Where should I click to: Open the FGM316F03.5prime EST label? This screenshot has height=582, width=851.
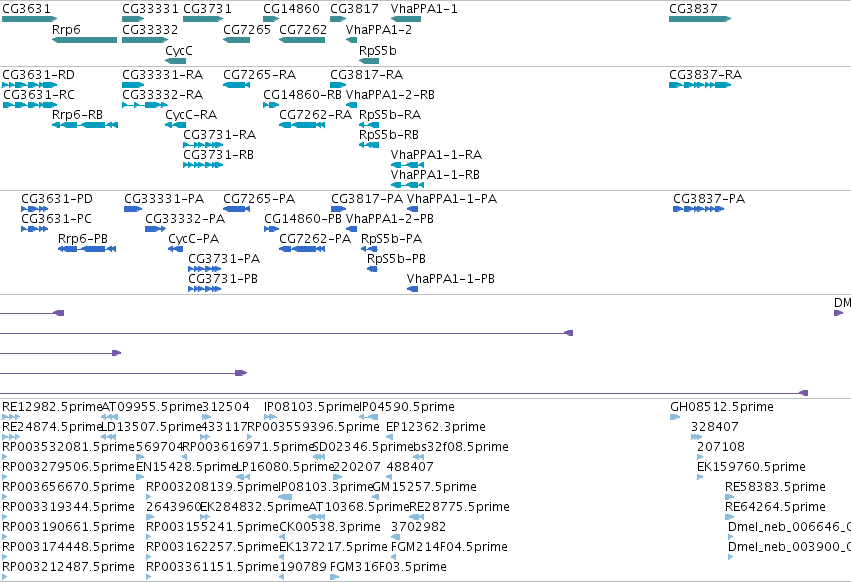point(389,566)
